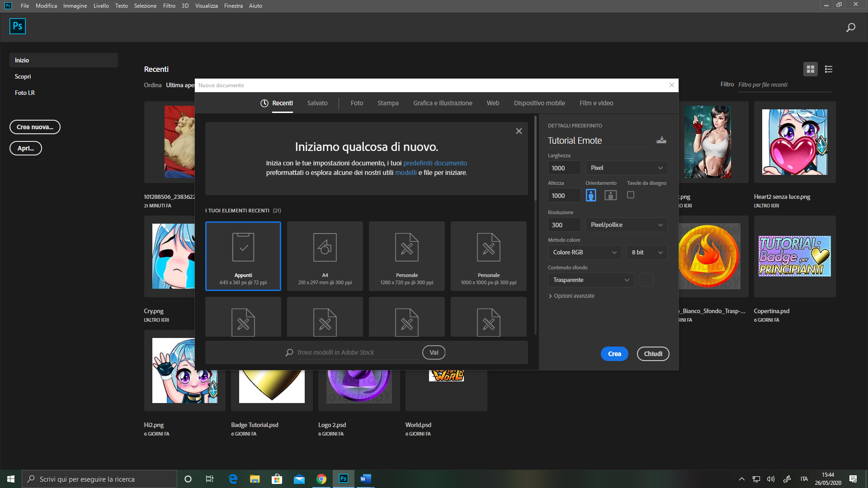Enable the Tavole da disegno checkbox

tap(631, 195)
